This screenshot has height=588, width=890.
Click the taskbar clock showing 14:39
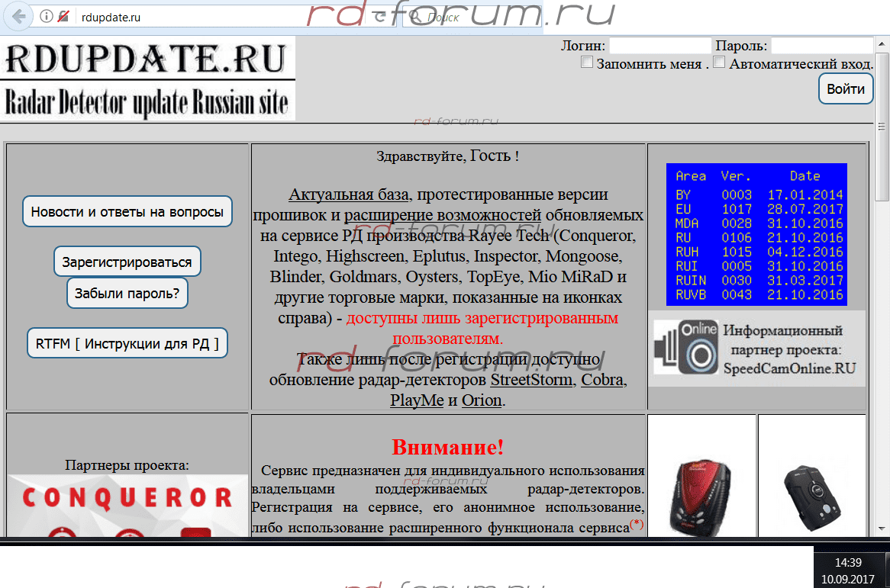coord(848,570)
